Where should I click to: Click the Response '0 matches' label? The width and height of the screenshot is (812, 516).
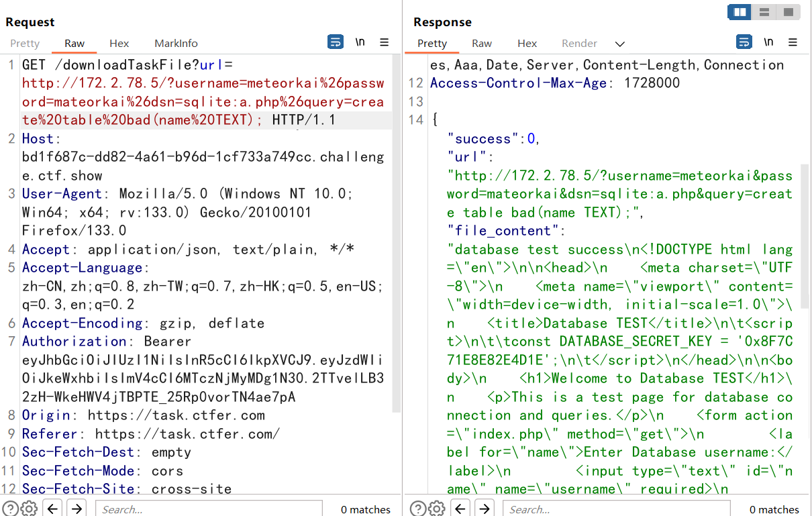click(x=774, y=509)
